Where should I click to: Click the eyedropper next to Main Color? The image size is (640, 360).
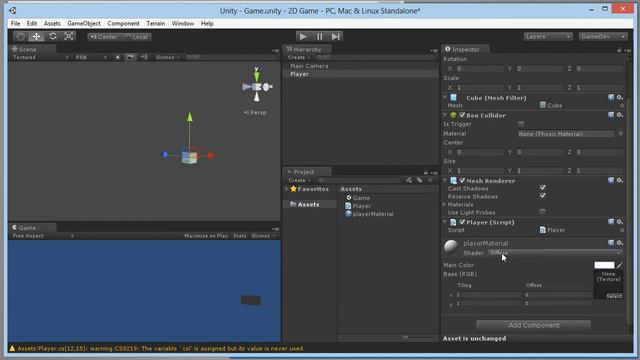tap(620, 265)
